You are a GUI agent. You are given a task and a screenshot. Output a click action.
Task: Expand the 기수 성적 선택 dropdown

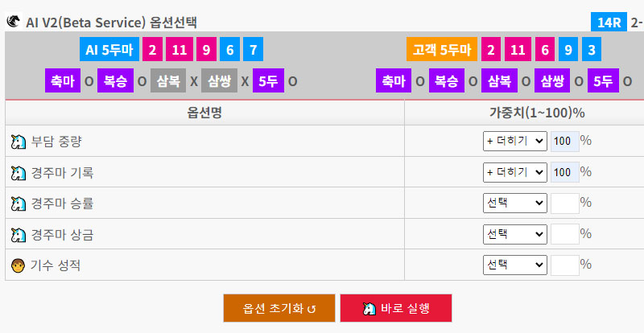[x=515, y=265]
